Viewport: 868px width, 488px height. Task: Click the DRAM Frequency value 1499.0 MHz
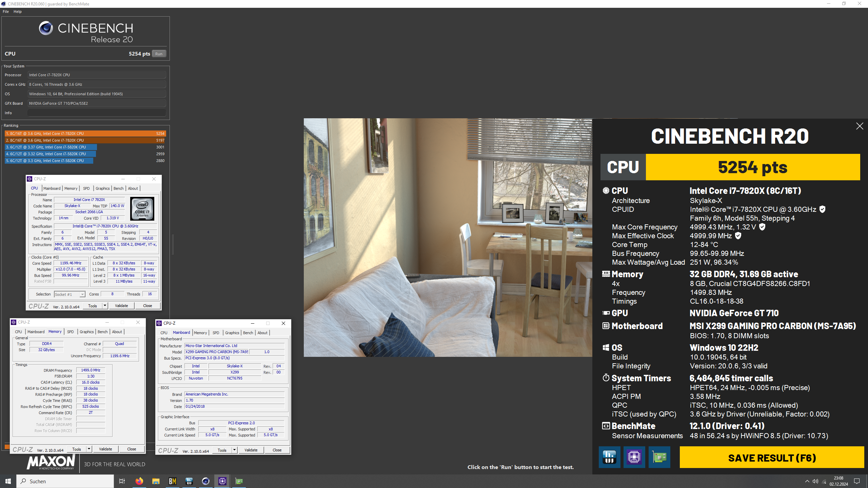[91, 370]
